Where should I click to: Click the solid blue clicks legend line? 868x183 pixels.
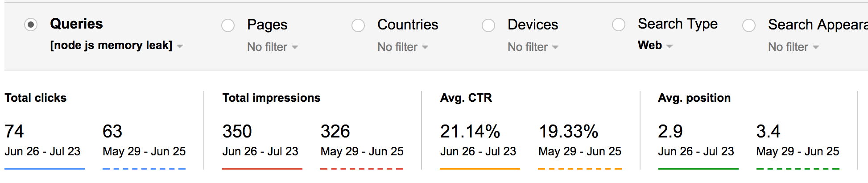(x=45, y=168)
